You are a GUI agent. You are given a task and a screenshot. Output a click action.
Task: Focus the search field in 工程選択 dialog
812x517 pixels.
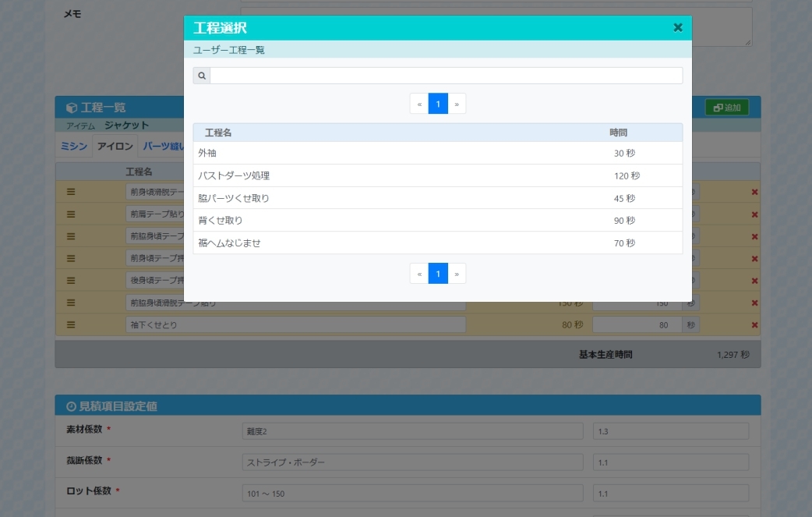coord(446,76)
